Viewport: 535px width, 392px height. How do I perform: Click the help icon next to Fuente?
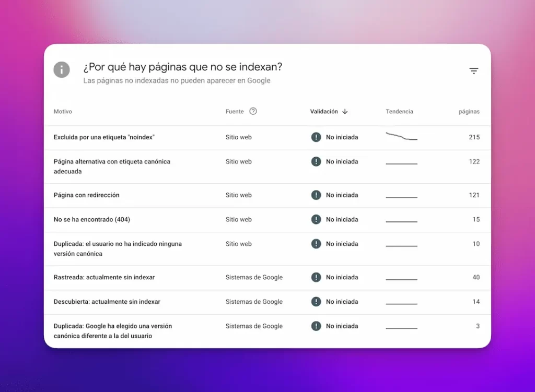pos(253,111)
